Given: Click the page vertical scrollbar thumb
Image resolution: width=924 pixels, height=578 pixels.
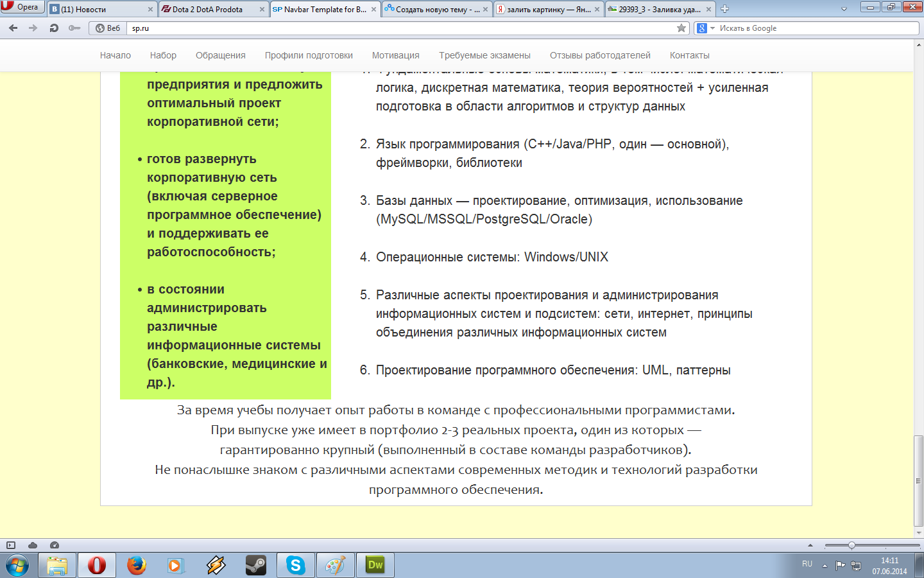Looking at the screenshot, I should [919, 480].
